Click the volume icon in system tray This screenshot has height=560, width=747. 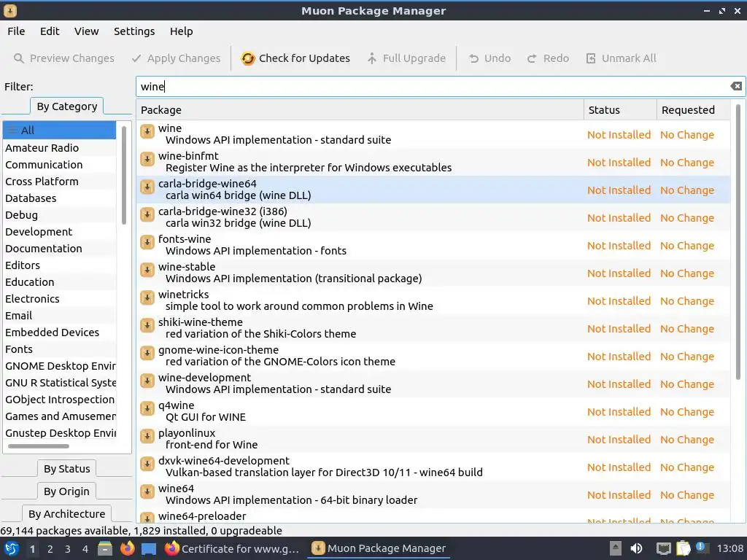(636, 548)
